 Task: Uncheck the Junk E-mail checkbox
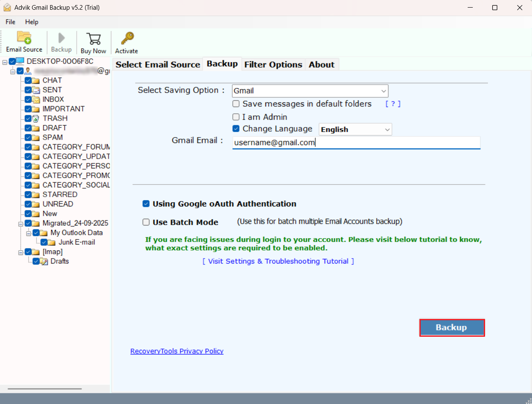(44, 242)
